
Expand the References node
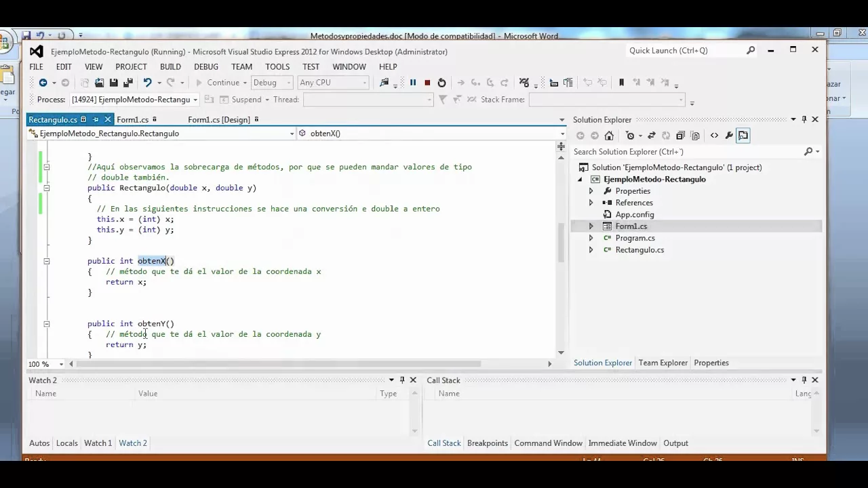click(591, 203)
